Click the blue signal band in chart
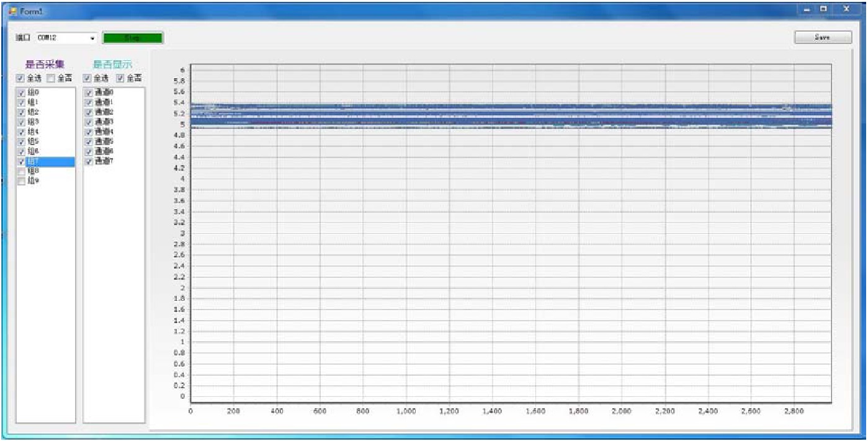 [511, 116]
